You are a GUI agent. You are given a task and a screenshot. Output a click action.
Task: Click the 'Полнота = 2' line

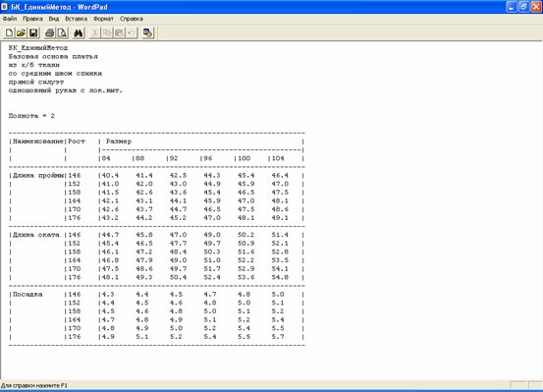(x=31, y=116)
